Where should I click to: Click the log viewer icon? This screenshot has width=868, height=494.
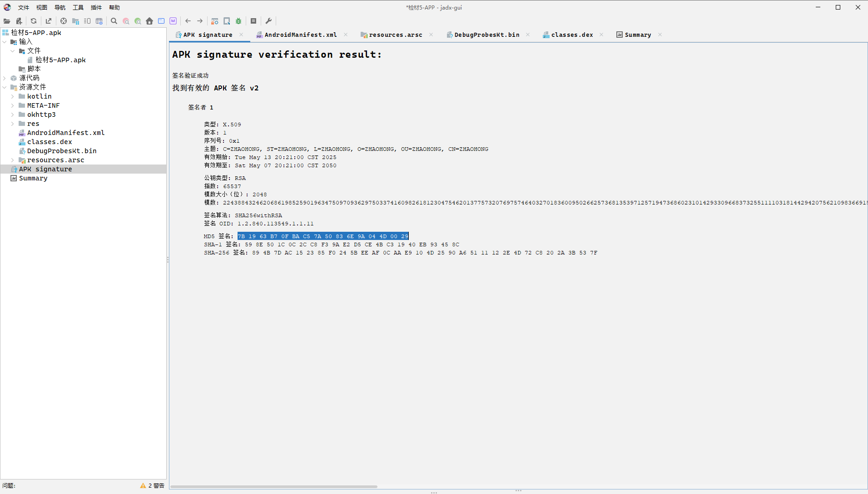point(253,21)
